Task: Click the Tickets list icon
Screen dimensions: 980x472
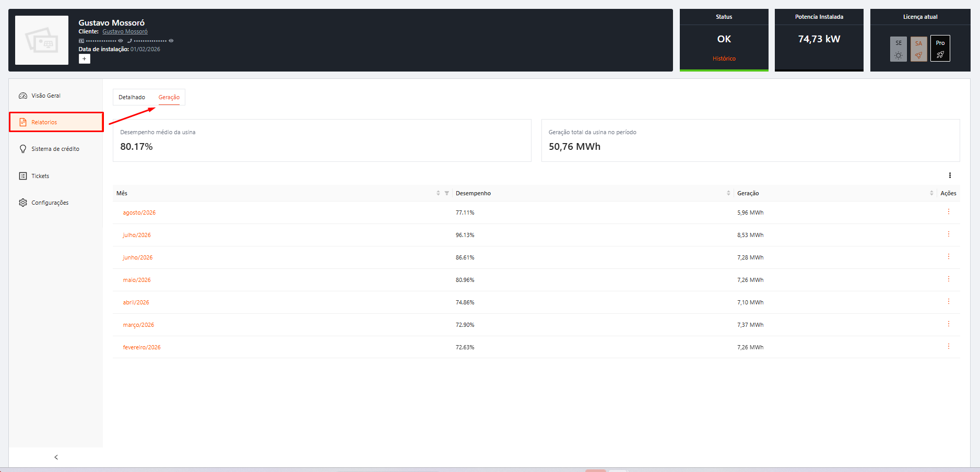Action: [x=23, y=176]
